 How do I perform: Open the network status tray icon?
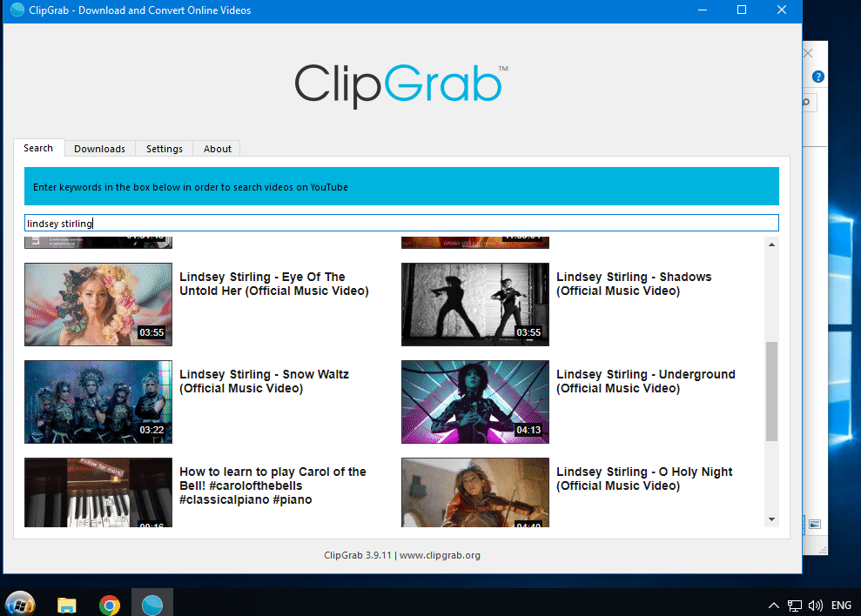(x=794, y=606)
